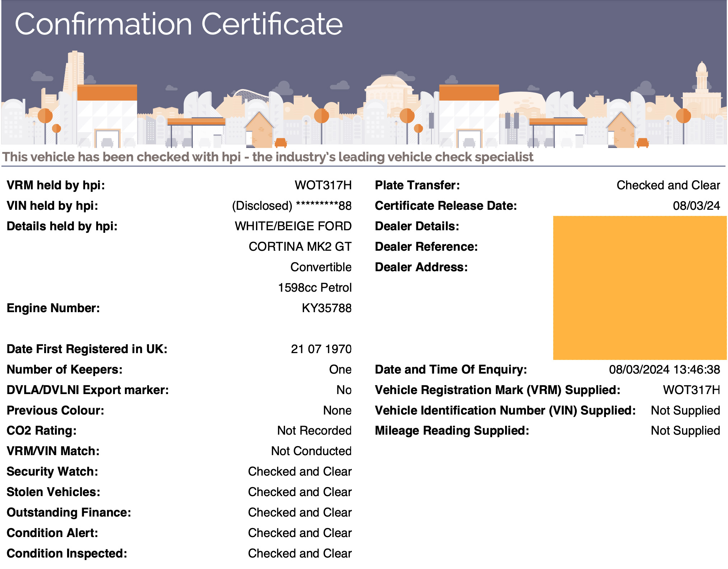The height and width of the screenshot is (569, 728).
Task: Click the previous colour value None
Action: tap(337, 410)
